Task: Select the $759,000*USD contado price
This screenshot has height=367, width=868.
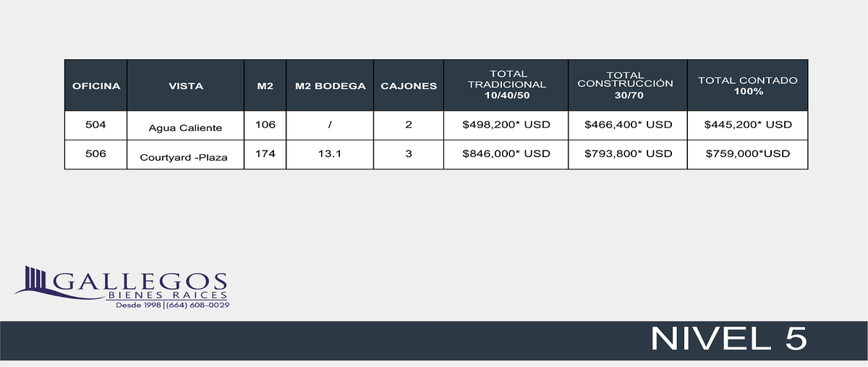Action: pyautogui.click(x=748, y=153)
